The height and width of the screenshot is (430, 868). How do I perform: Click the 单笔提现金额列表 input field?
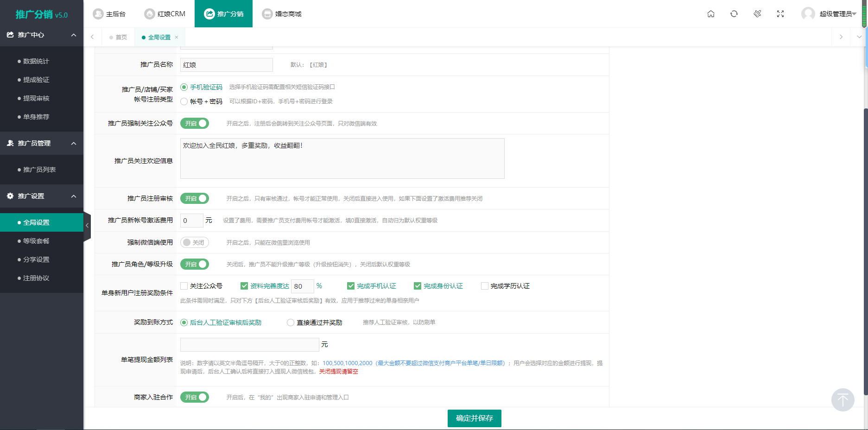coord(249,345)
